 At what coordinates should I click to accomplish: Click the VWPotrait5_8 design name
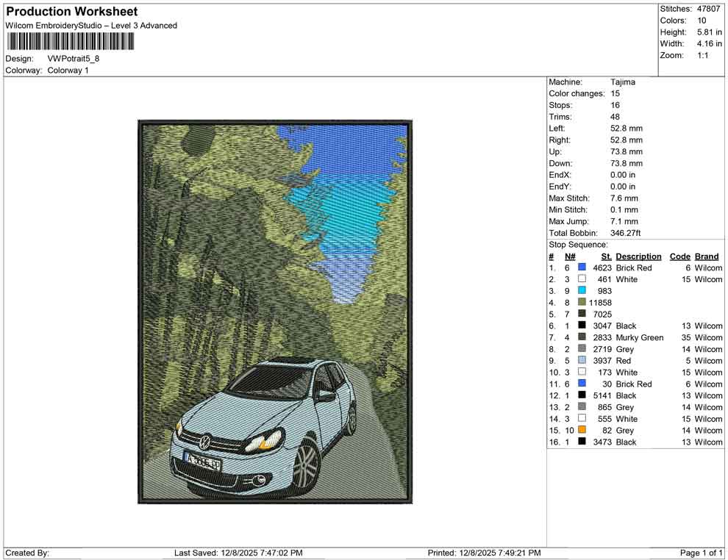pos(72,59)
